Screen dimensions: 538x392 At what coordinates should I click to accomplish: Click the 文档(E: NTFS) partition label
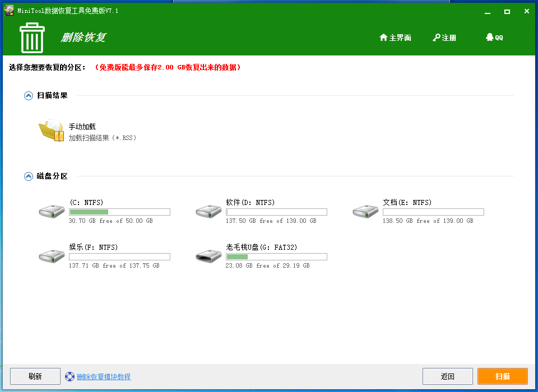pyautogui.click(x=407, y=202)
